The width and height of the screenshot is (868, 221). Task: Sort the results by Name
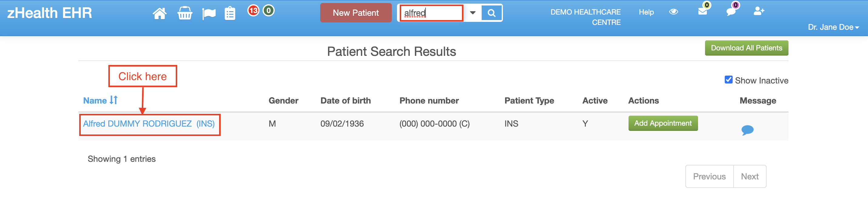click(100, 100)
